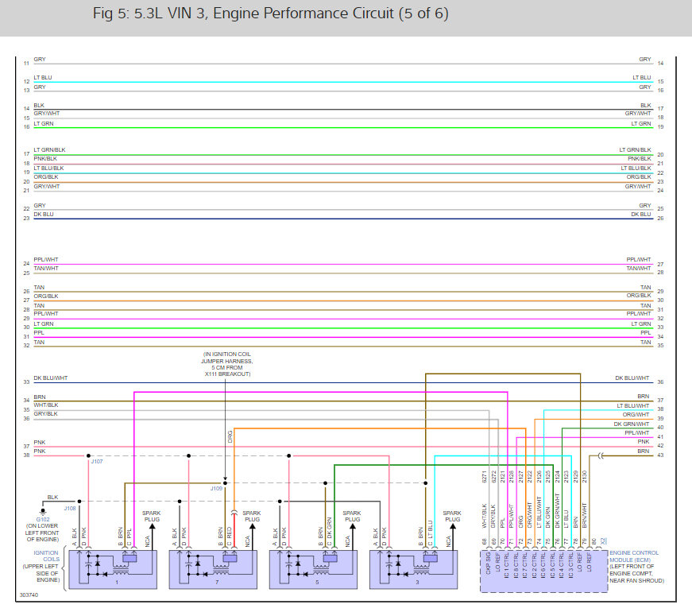Click the SPARK PLUG label above coil 1
Viewport: 692px width, 616px height.
point(152,516)
